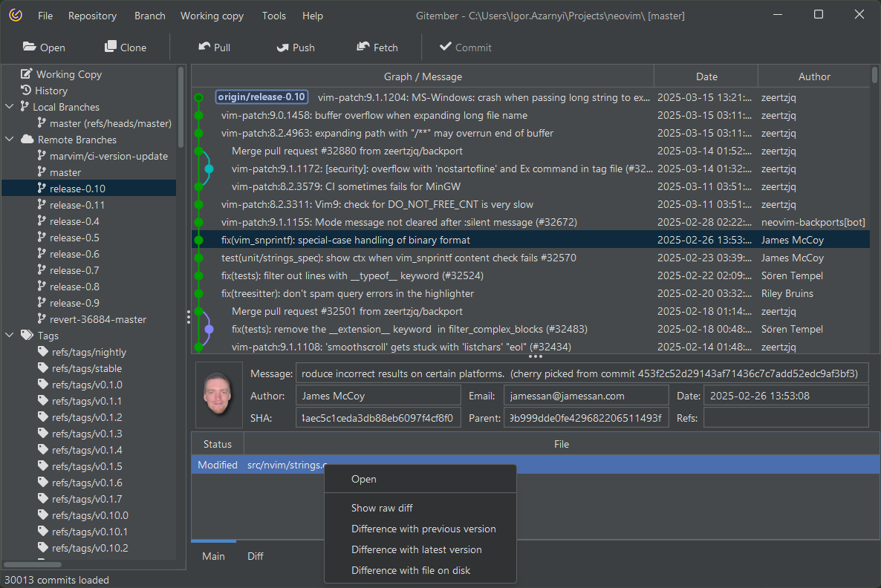881x588 pixels.
Task: Click the Working Copy edit icon
Action: [x=27, y=74]
